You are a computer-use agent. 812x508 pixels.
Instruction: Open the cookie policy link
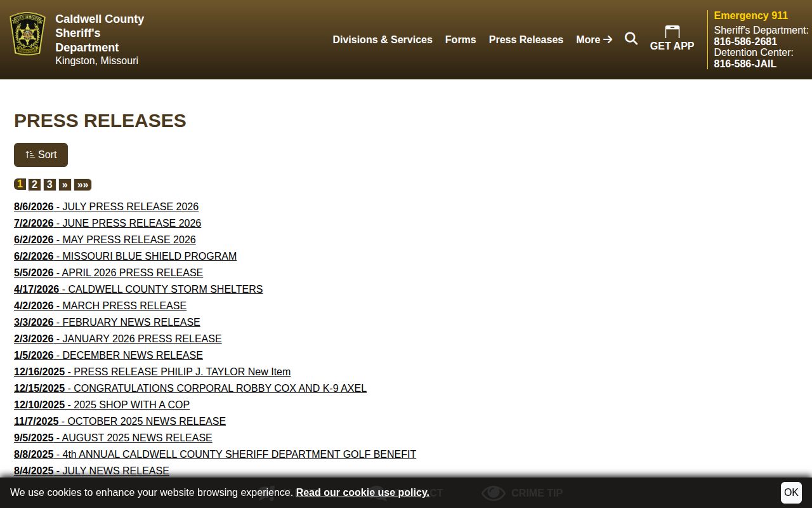point(362,493)
